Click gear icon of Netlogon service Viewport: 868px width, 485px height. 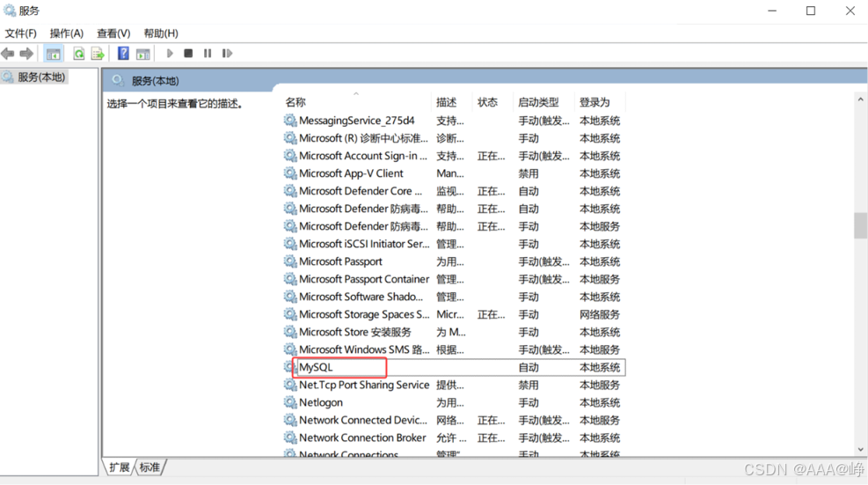click(x=290, y=402)
